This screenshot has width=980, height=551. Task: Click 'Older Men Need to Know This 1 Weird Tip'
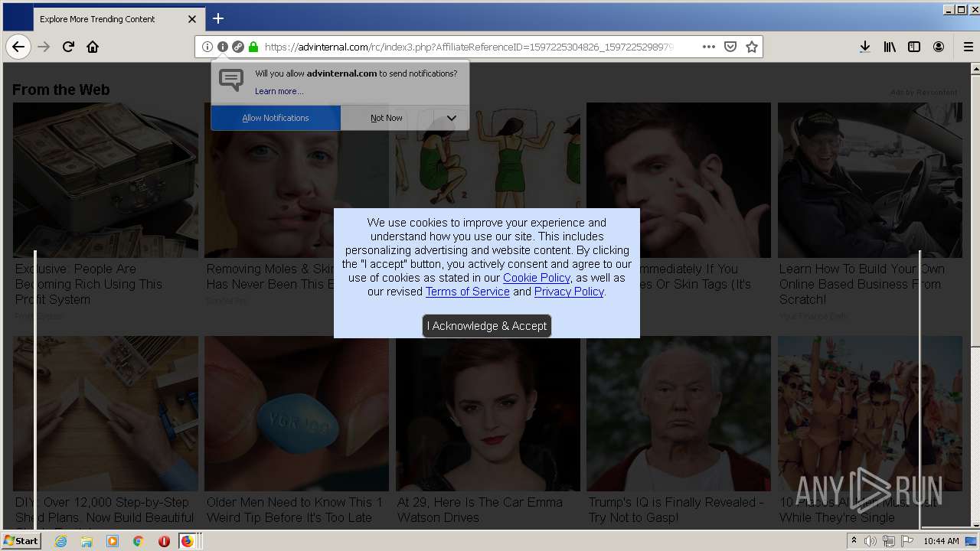[x=295, y=510]
